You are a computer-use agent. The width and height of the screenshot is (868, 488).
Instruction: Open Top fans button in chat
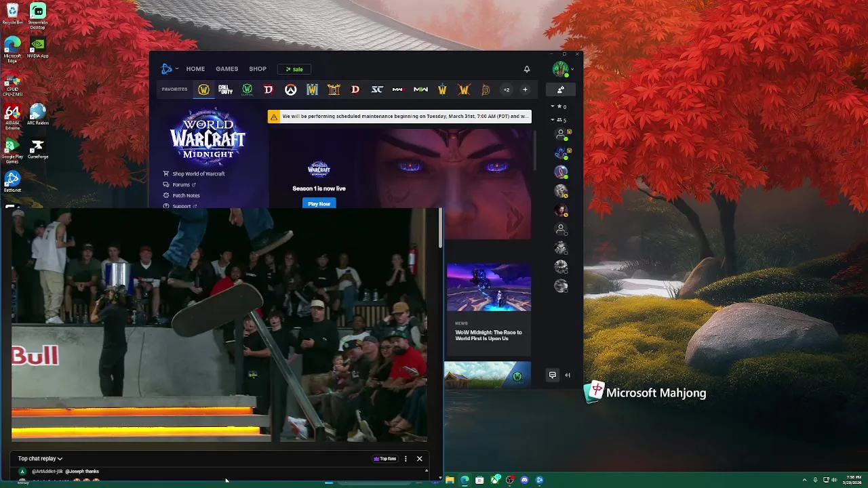point(385,459)
